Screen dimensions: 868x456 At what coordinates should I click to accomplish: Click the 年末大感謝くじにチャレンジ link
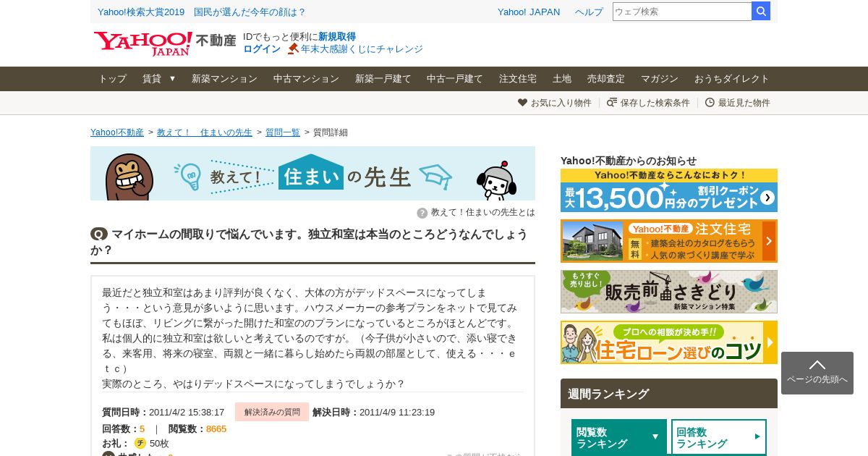tap(362, 48)
